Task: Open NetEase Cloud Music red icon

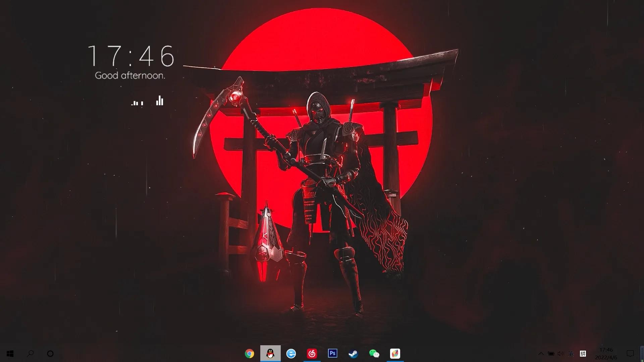Action: click(x=312, y=354)
